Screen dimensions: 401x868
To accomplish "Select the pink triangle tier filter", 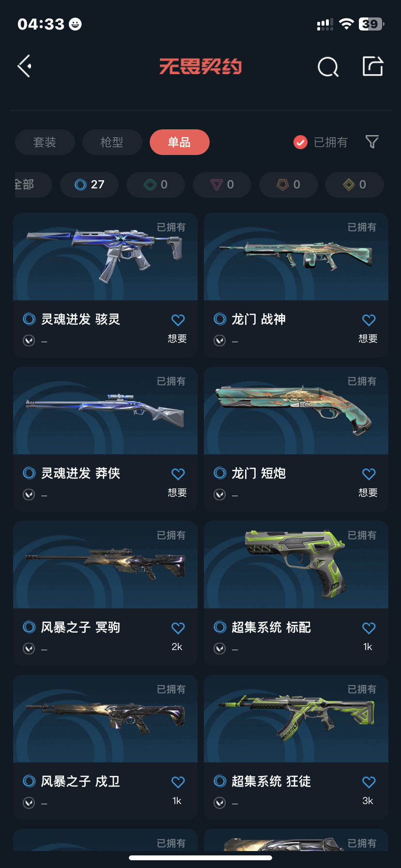I will 222,185.
